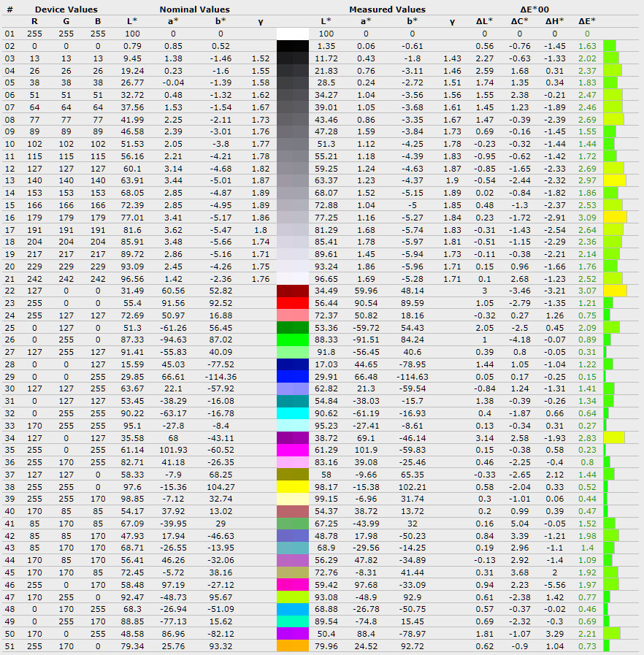The image size is (644, 655).
Task: Click the Nominal Values column header
Action: click(194, 9)
